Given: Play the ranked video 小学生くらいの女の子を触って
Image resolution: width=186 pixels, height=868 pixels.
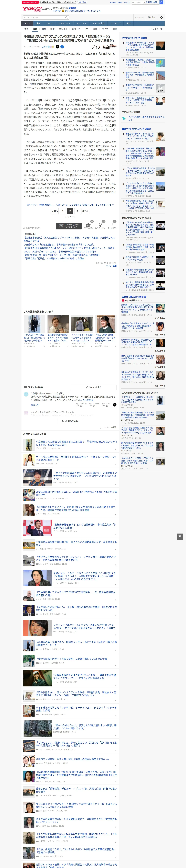Looking at the screenshot, I should click(x=160, y=226).
